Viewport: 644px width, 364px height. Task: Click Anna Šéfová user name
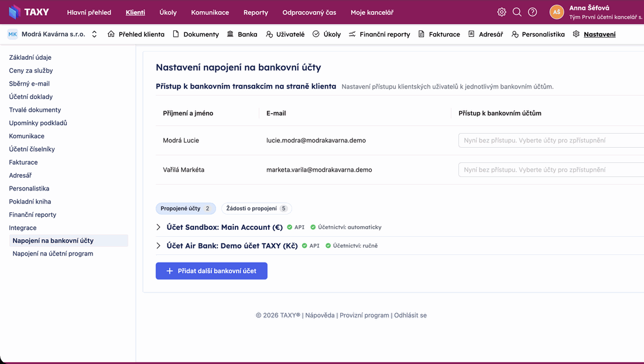[589, 8]
